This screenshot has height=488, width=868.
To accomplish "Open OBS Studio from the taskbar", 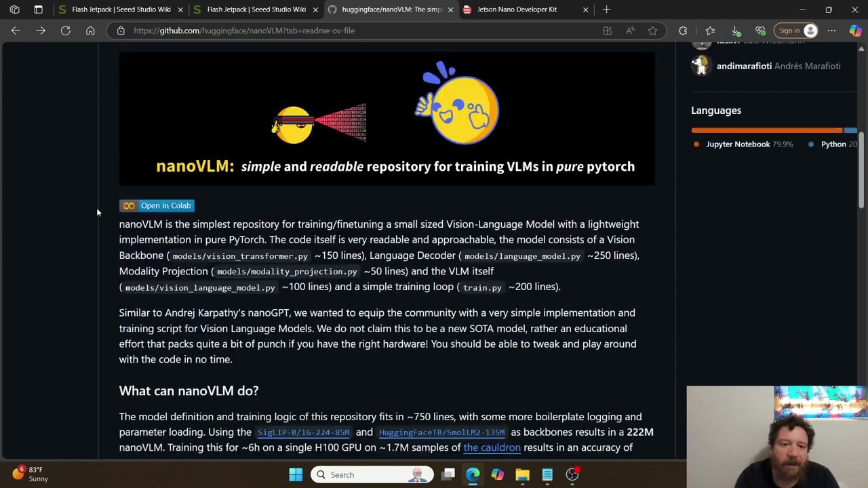I will (x=572, y=474).
